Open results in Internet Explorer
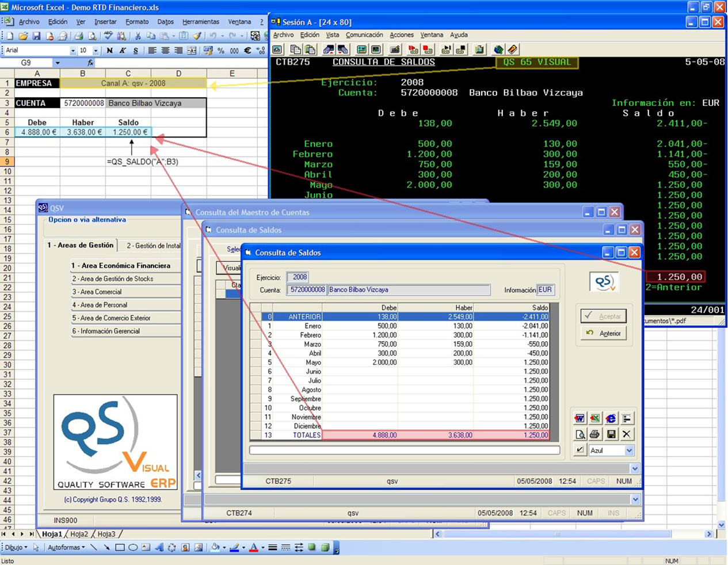Screen dimensions: 728x565 click(x=609, y=418)
